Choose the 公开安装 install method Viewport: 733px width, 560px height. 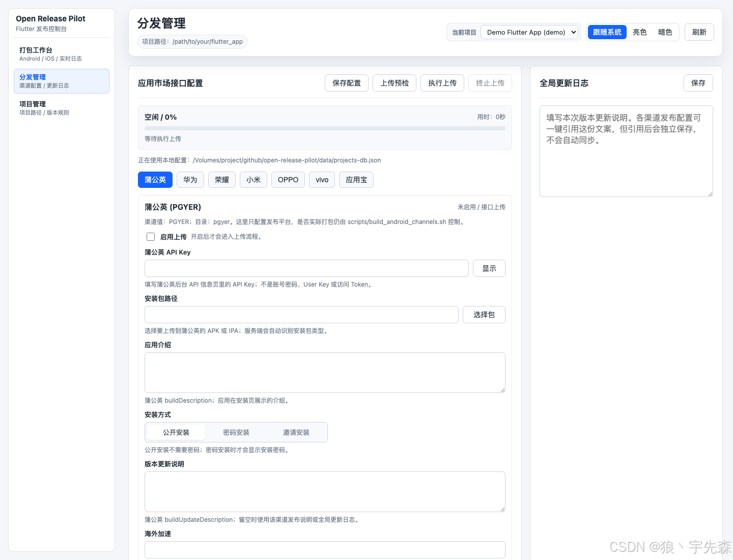(176, 432)
